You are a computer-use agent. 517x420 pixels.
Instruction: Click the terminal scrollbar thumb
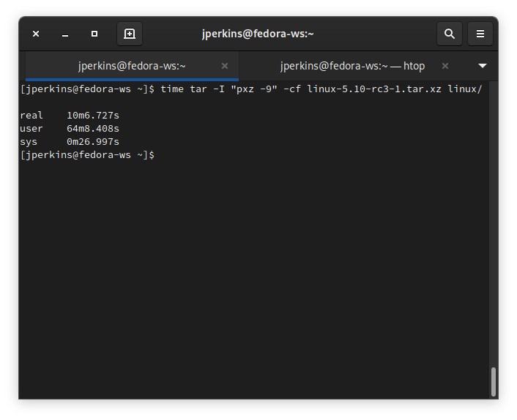click(494, 381)
